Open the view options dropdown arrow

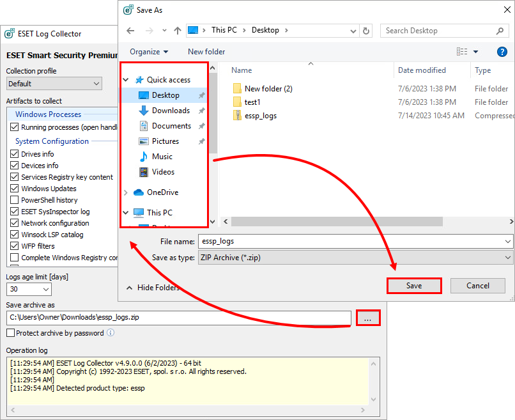click(475, 52)
